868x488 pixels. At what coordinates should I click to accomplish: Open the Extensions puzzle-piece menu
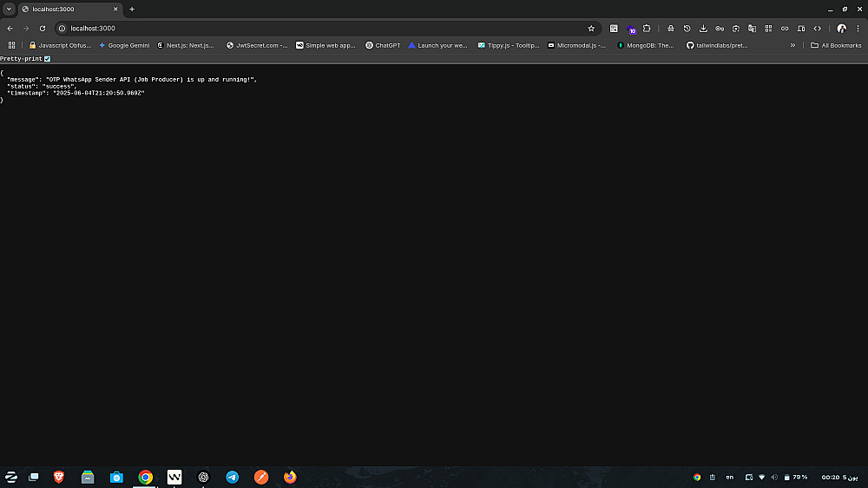click(647, 29)
